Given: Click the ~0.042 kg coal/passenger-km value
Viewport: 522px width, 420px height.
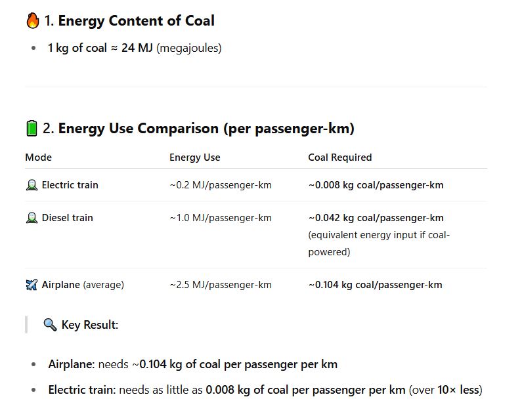Looking at the screenshot, I should click(x=376, y=218).
